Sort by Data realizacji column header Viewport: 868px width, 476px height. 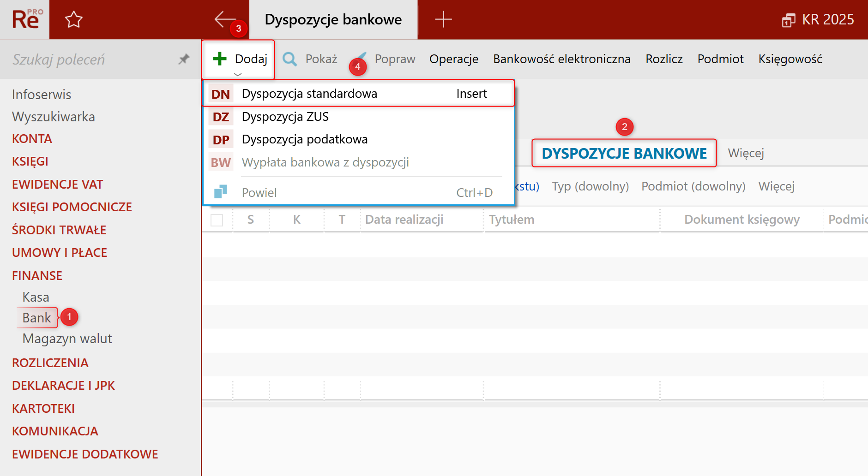404,220
